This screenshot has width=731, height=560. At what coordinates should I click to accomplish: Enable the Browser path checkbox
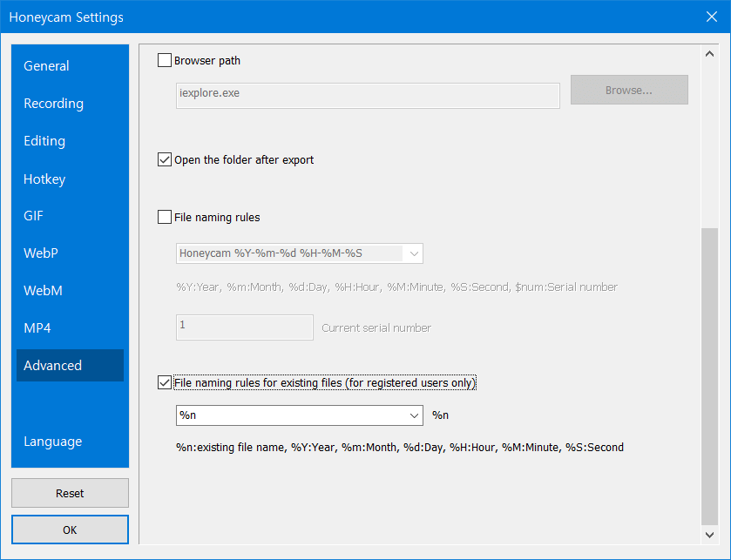coord(164,61)
